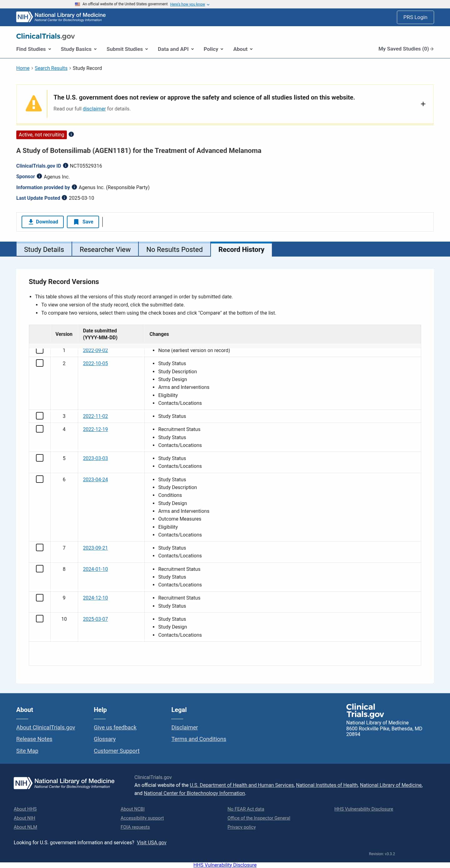Click the info icon beside Sponsor

(x=39, y=176)
